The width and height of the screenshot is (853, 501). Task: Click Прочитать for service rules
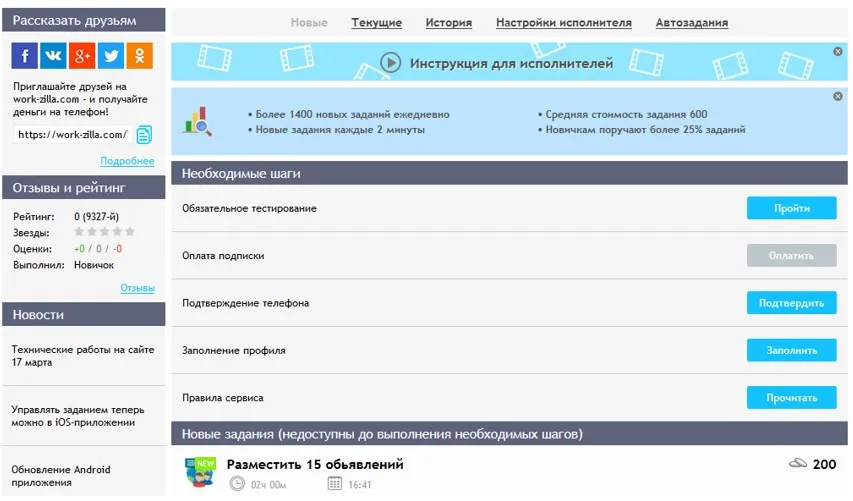(x=792, y=398)
